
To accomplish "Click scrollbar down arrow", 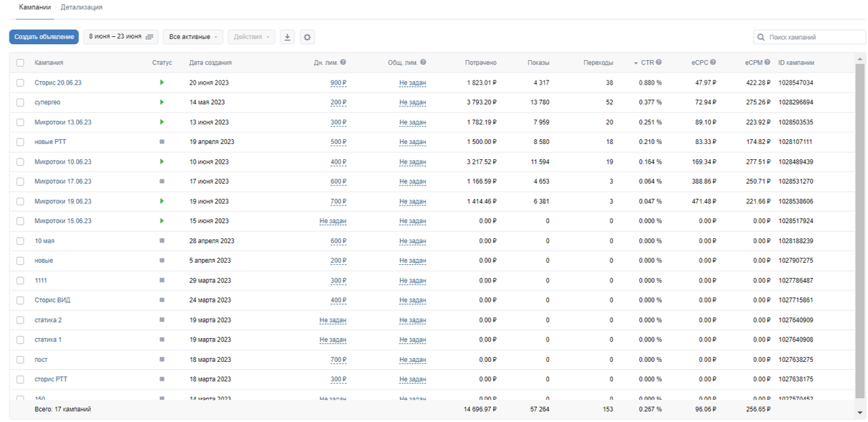I will tap(860, 413).
